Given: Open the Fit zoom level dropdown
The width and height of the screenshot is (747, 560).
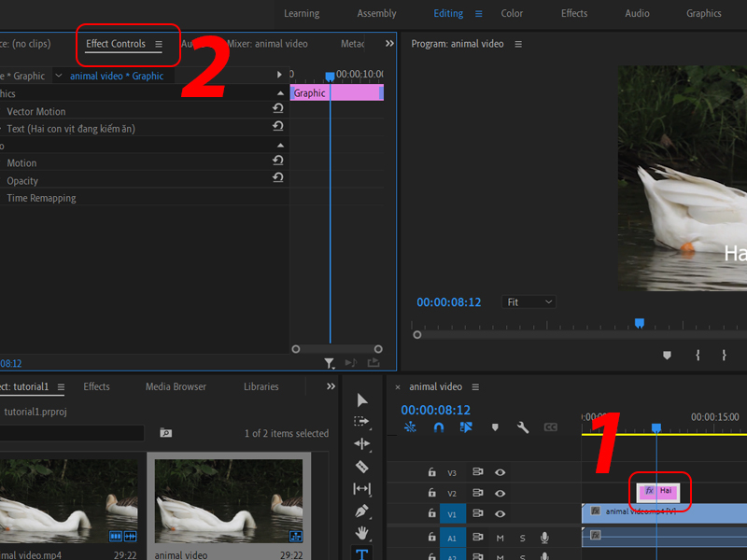Looking at the screenshot, I should pyautogui.click(x=529, y=301).
